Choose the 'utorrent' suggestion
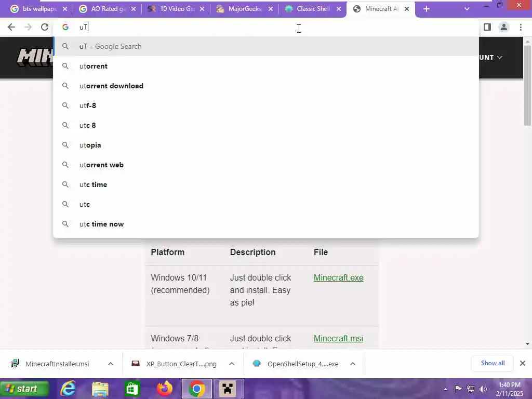This screenshot has width=532, height=399. pyautogui.click(x=266, y=66)
